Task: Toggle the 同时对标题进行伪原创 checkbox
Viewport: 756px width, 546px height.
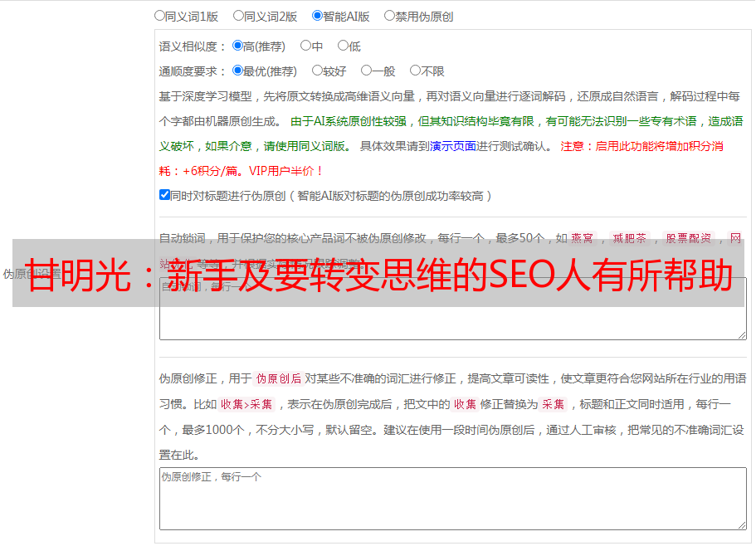Action: (164, 195)
